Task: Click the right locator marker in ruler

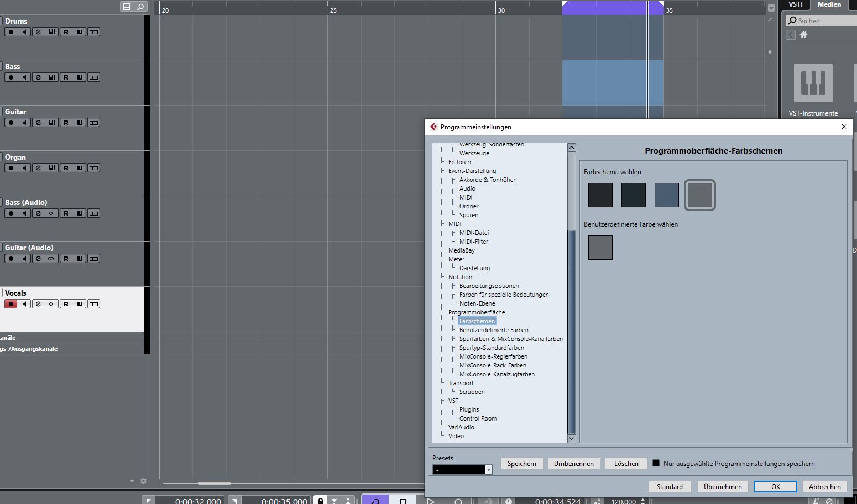Action: coord(661,4)
